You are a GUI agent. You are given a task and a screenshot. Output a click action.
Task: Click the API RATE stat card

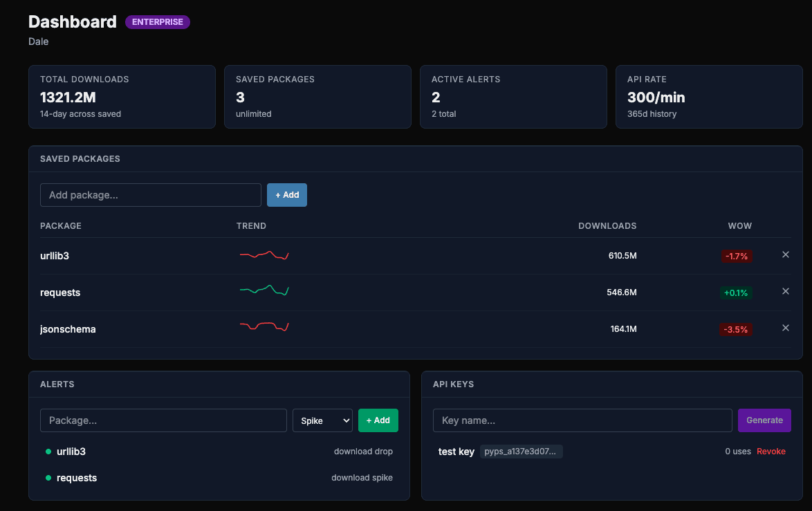point(709,97)
